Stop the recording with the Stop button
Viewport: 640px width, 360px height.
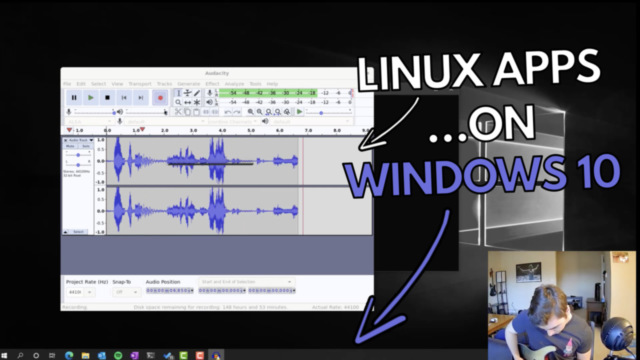tap(107, 98)
